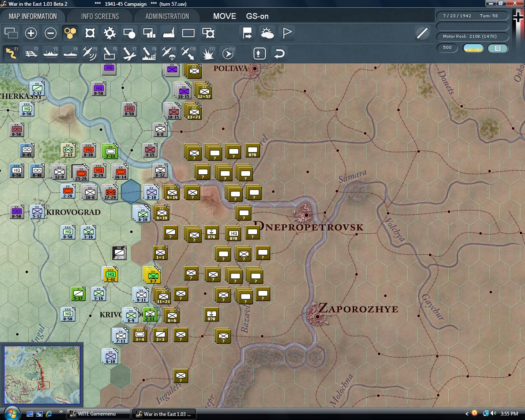Select the F9 aircraft-and-parachute mode icon
This screenshot has width=525, height=420.
click(169, 53)
